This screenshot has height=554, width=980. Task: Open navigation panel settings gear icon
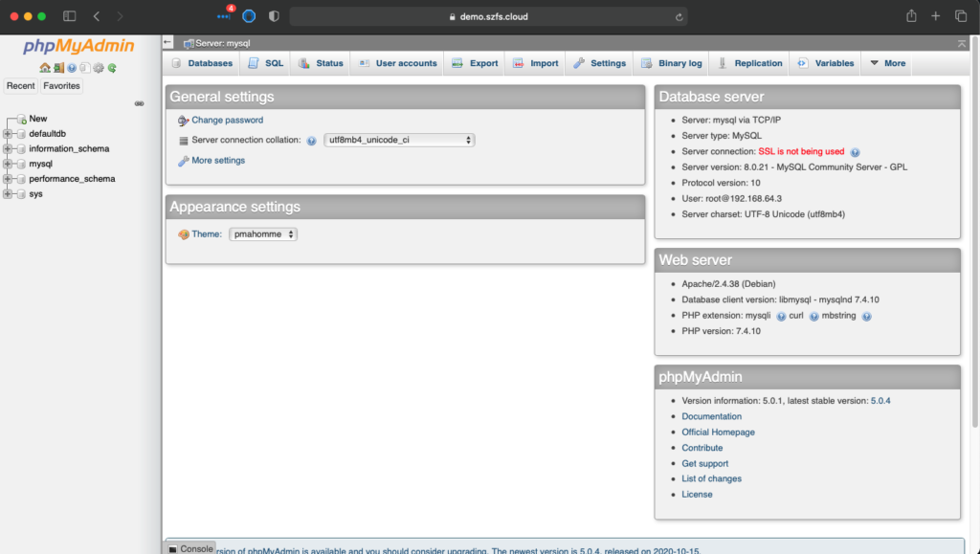(99, 68)
